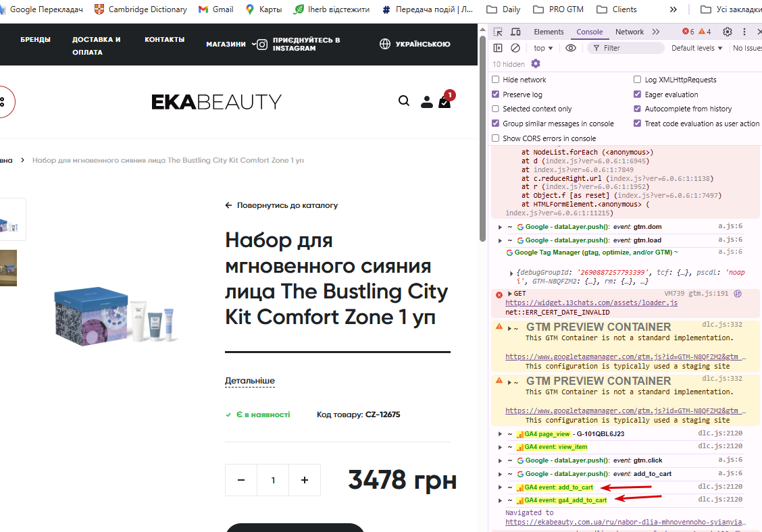Image resolution: width=762 pixels, height=532 pixels.
Task: Uncheck Autocomplete from history checkbox
Action: (x=637, y=108)
